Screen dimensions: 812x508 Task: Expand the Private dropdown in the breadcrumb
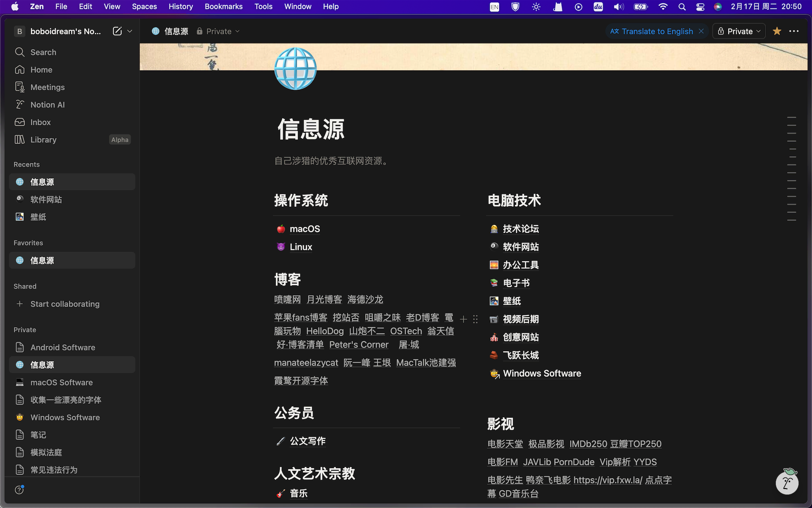pyautogui.click(x=237, y=31)
